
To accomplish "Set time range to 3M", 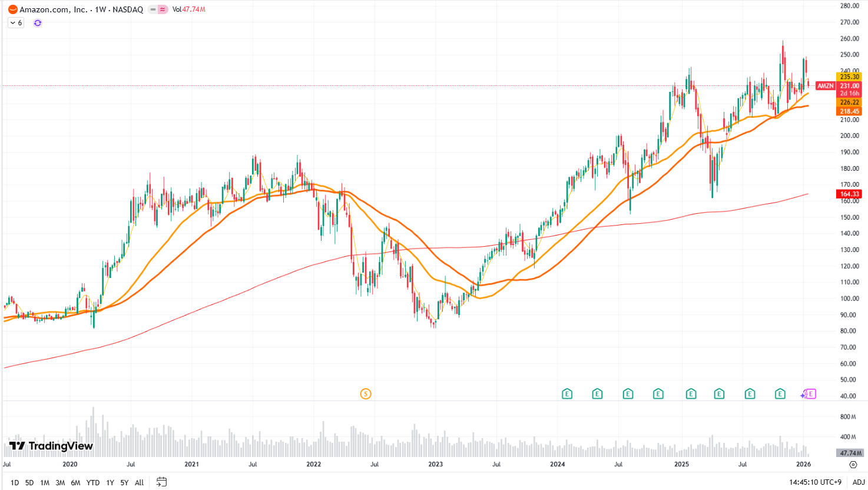I will pyautogui.click(x=60, y=483).
